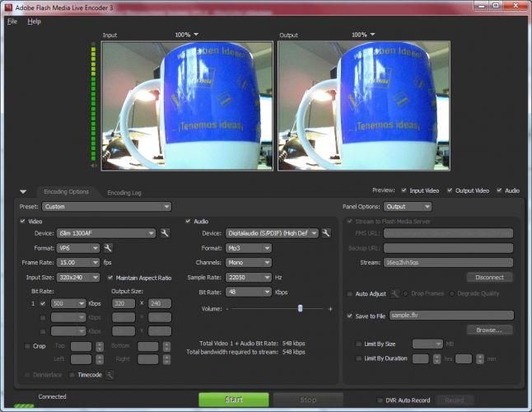This screenshot has height=412, width=532.
Task: Open the File menu
Action: 12,21
